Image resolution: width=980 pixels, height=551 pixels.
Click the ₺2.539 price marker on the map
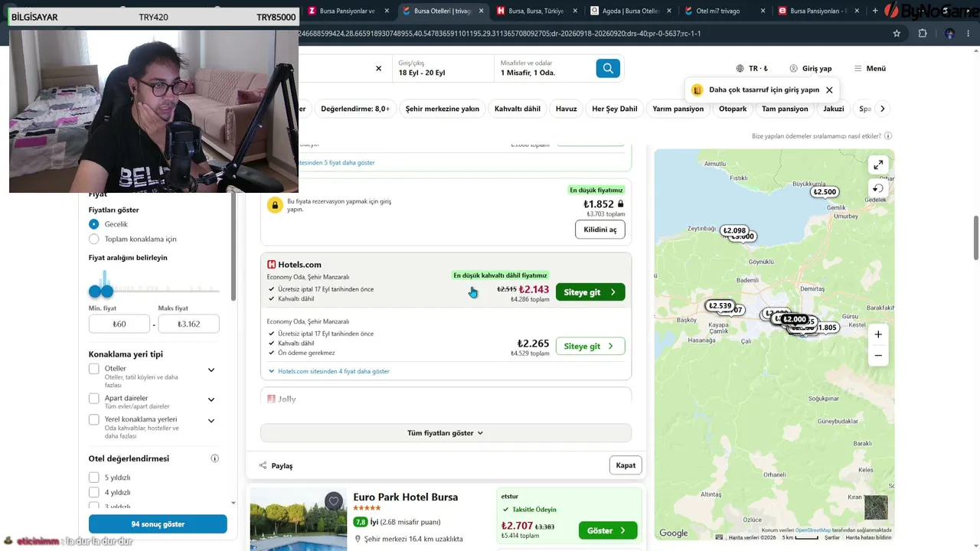pyautogui.click(x=720, y=306)
